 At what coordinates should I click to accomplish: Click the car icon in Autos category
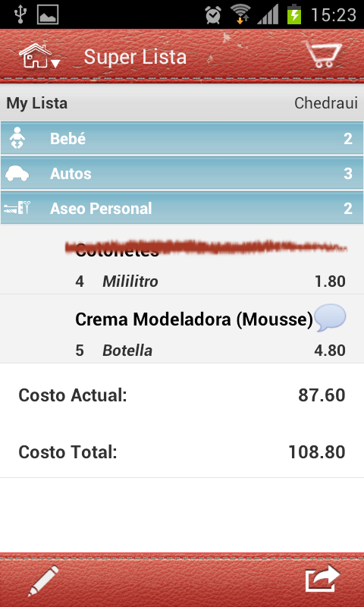pos(17,173)
